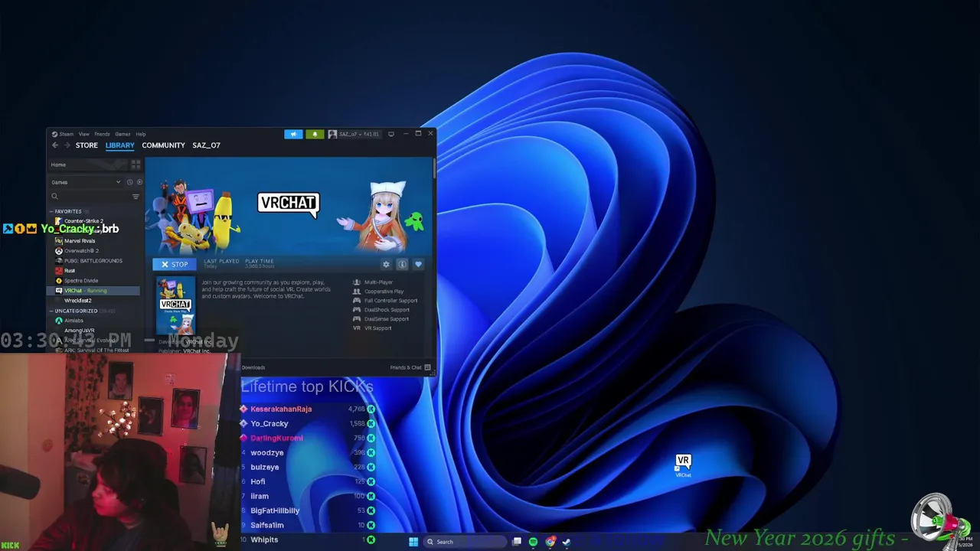Open the VRChat desktop shortcut
Image resolution: width=980 pixels, height=551 pixels.
(x=683, y=465)
